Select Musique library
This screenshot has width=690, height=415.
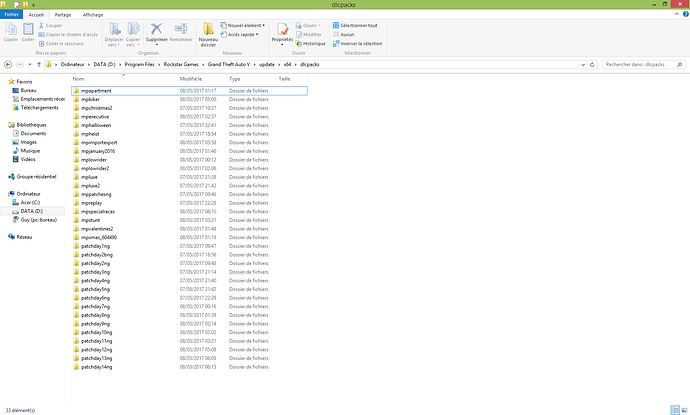point(30,151)
